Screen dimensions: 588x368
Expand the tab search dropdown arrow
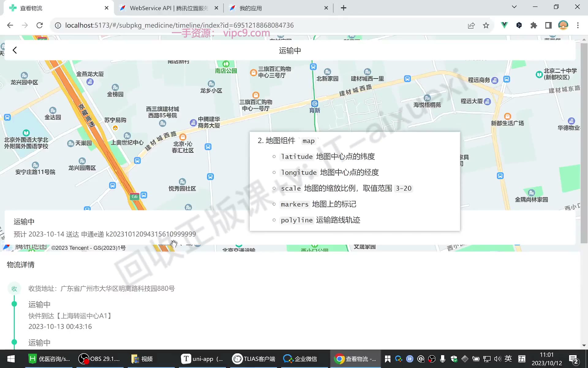(514, 7)
